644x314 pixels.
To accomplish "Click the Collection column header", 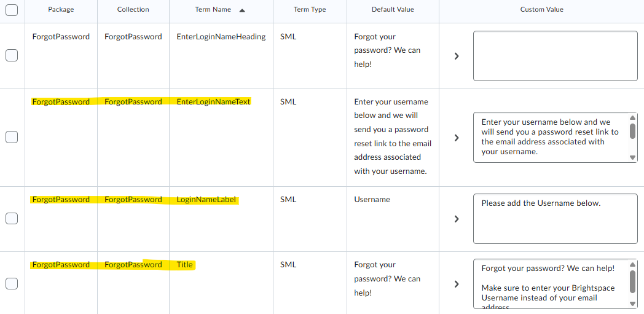I will pyautogui.click(x=133, y=10).
